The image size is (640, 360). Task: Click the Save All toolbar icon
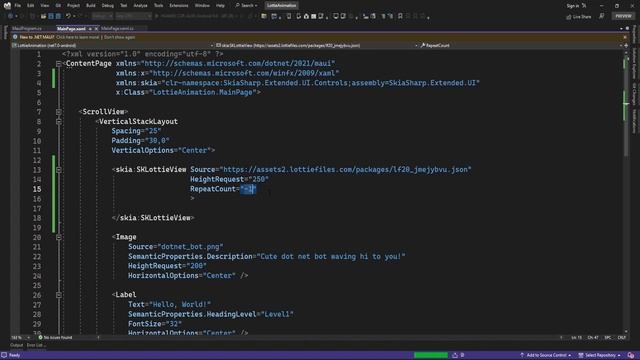pyautogui.click(x=58, y=16)
